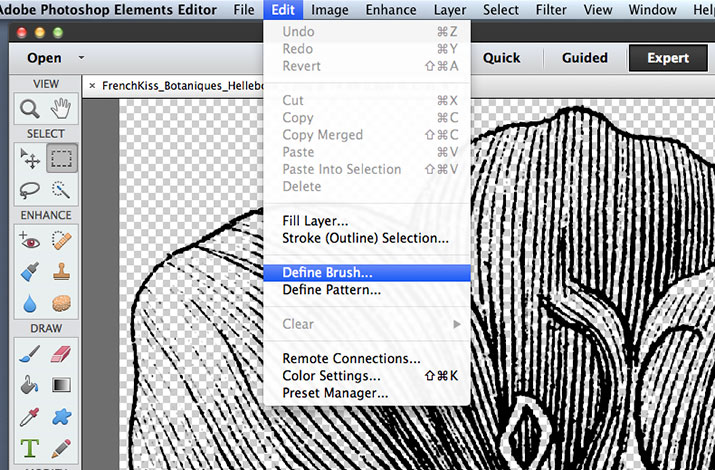Viewport: 715px width, 470px height.
Task: Choose Fill Layer menu entry
Action: pos(367,221)
